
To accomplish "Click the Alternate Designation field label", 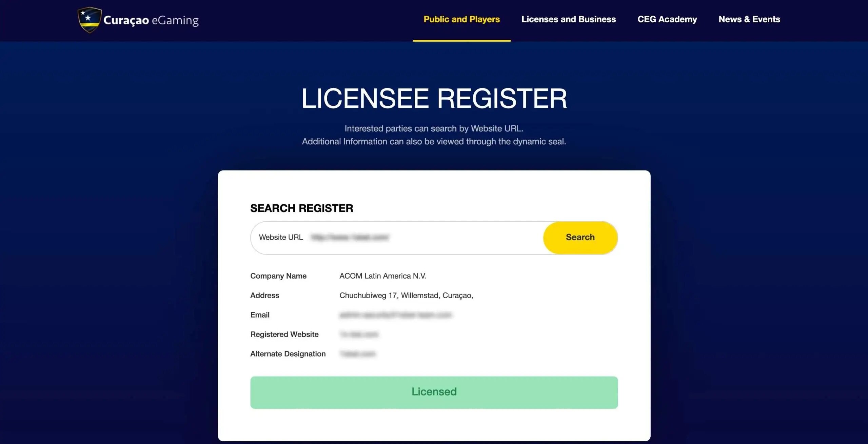I will point(288,354).
